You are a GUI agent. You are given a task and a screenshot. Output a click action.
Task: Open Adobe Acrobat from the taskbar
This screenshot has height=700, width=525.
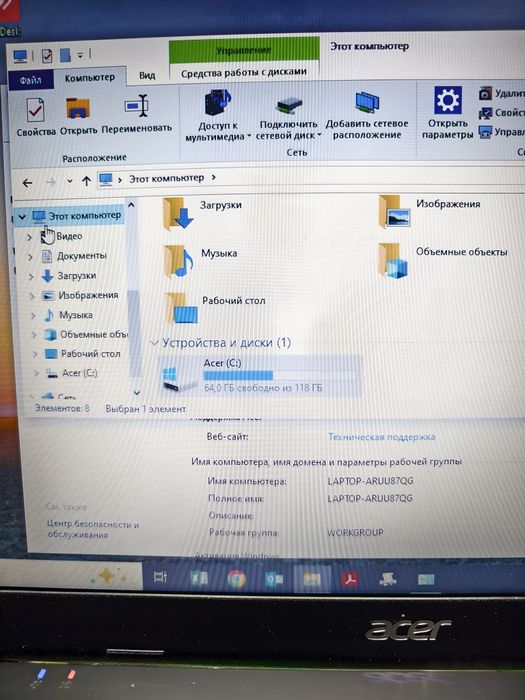tap(350, 579)
